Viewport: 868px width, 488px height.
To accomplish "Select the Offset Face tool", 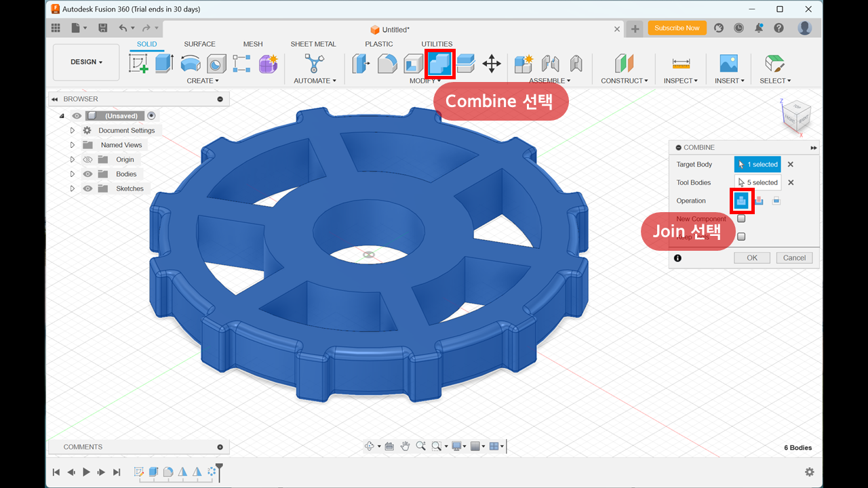I will pos(465,64).
